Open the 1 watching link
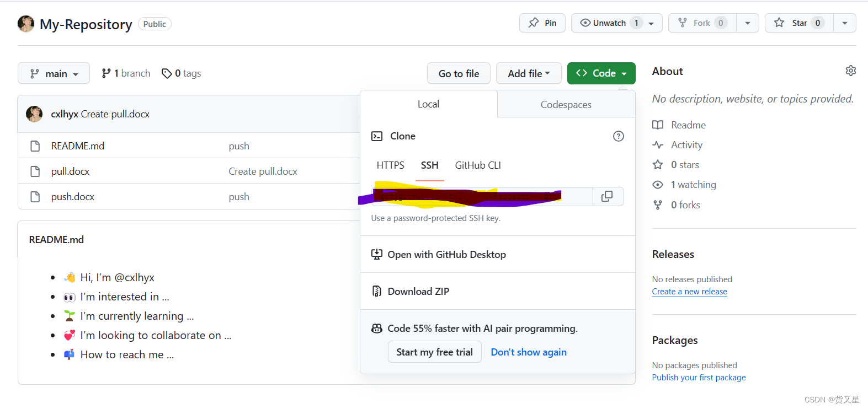The width and height of the screenshot is (868, 409). pos(694,185)
